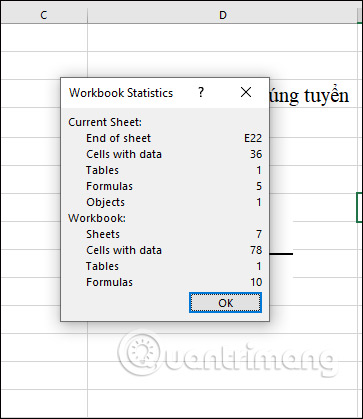Open help with the question mark icon
Screen dimensions: 363x419
[201, 92]
